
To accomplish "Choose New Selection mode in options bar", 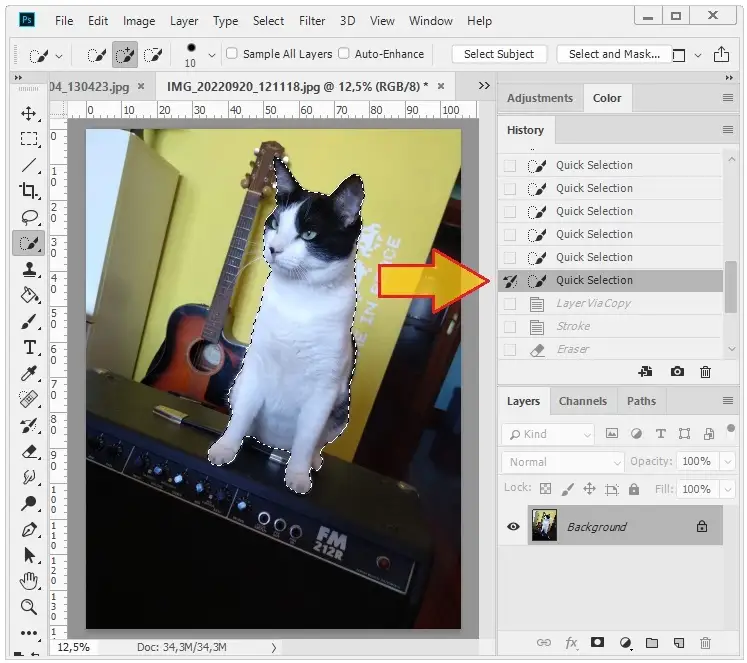I will coord(97,55).
